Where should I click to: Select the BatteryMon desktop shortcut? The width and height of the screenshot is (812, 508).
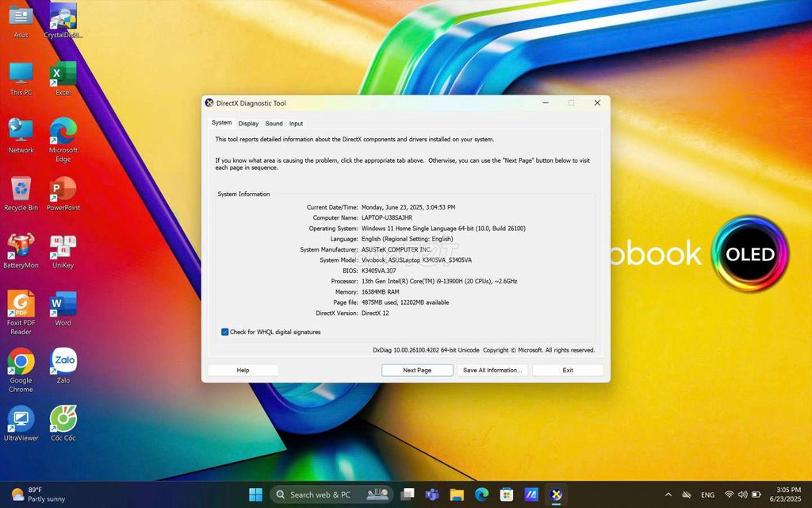coord(21,252)
